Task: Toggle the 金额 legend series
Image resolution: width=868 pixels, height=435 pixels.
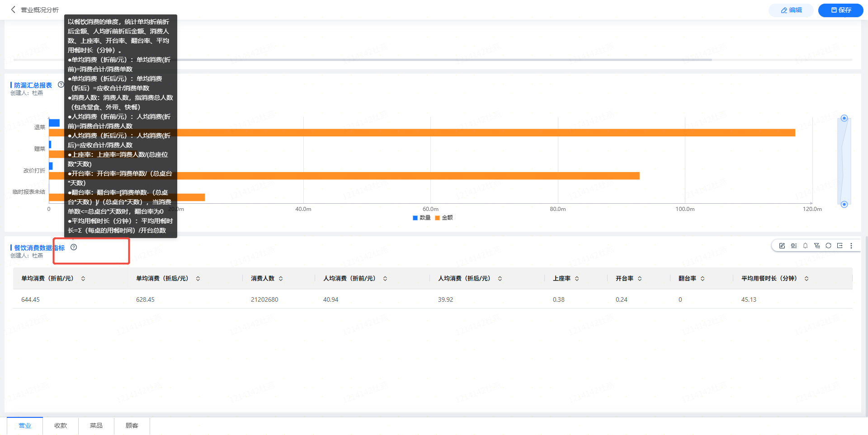Action: click(444, 218)
